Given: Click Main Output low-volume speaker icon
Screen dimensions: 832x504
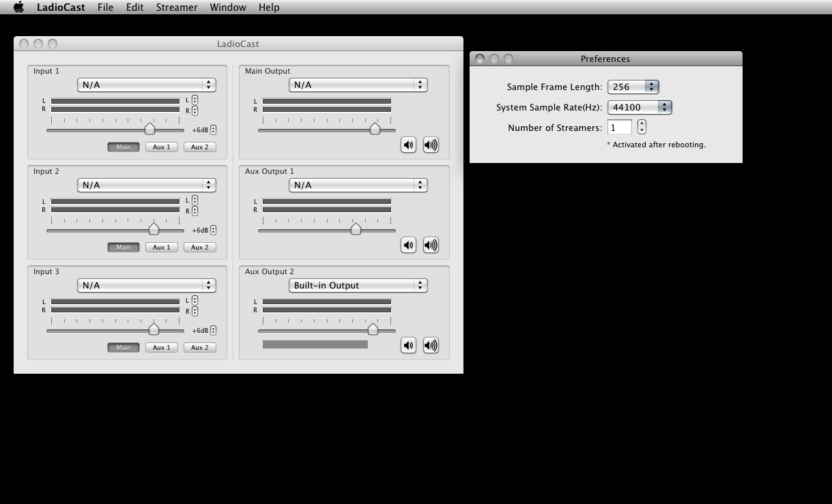Looking at the screenshot, I should tap(408, 145).
